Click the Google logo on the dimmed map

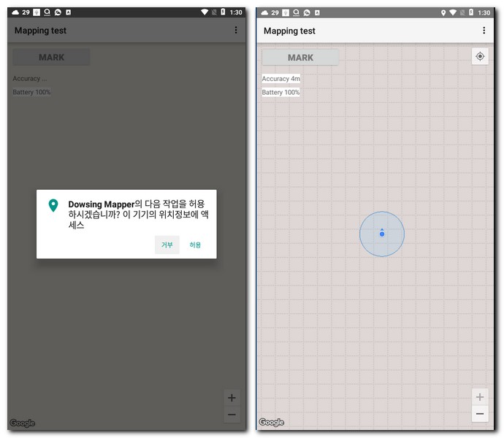[23, 423]
